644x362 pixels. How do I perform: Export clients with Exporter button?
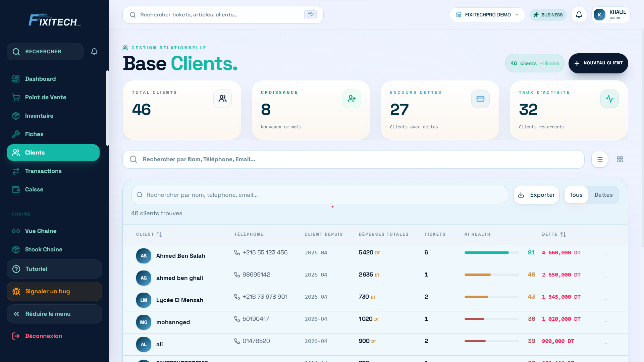point(536,195)
